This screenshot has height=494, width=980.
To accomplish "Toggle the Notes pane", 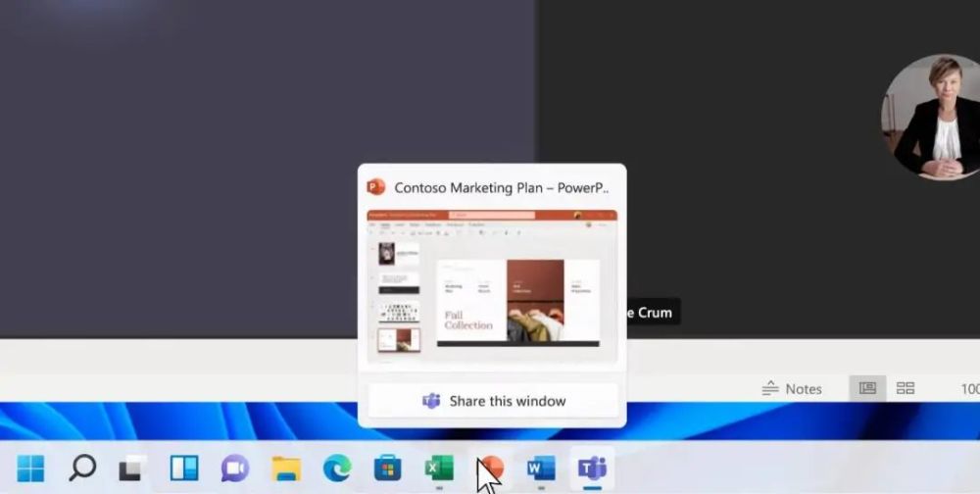I will (791, 389).
